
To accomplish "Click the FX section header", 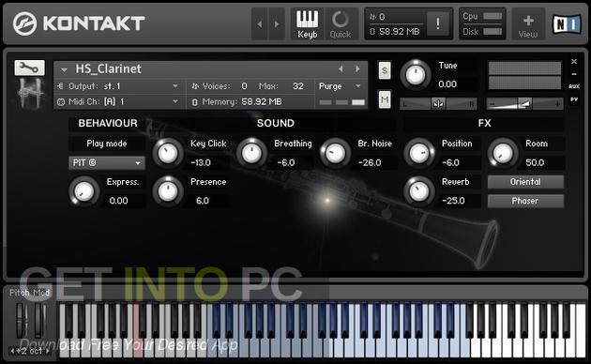I will [x=484, y=124].
